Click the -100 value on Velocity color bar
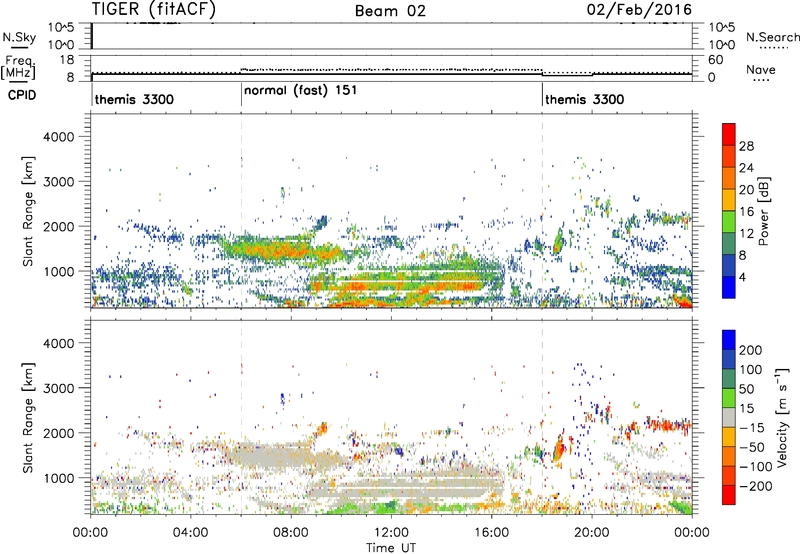Image resolution: width=800 pixels, height=554 pixels. pyautogui.click(x=756, y=466)
